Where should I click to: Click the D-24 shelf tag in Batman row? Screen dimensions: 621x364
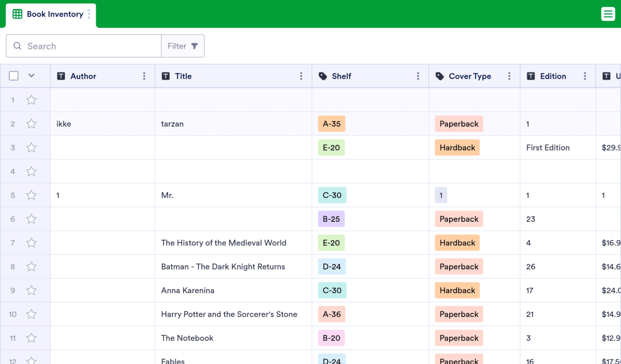coord(332,266)
